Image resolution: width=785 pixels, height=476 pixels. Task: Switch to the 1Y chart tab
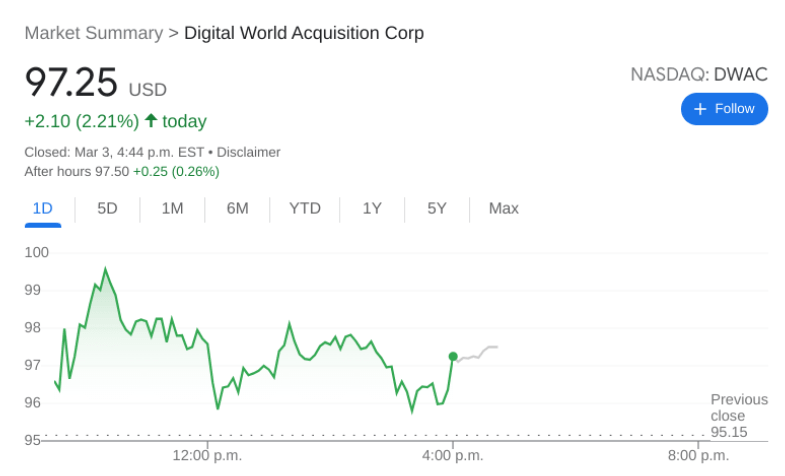(372, 208)
